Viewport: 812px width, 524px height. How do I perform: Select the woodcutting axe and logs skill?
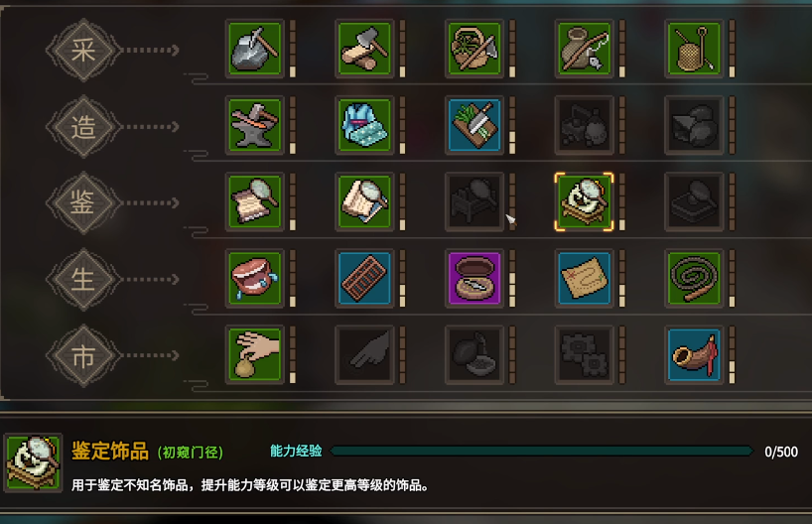[x=364, y=49]
